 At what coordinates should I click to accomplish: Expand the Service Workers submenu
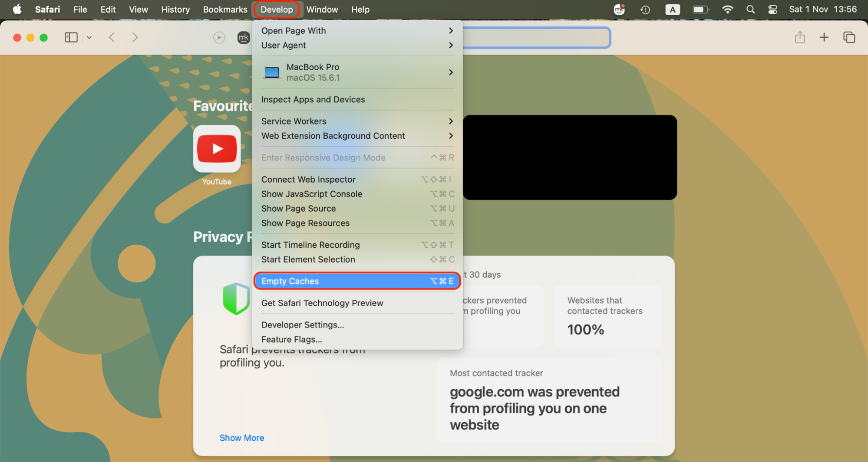click(294, 121)
